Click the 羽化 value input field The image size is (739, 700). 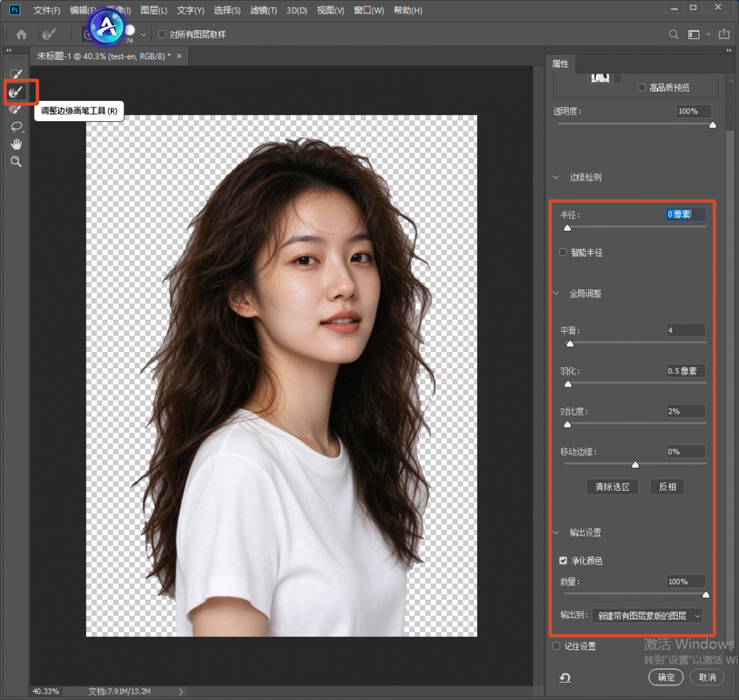tap(686, 371)
